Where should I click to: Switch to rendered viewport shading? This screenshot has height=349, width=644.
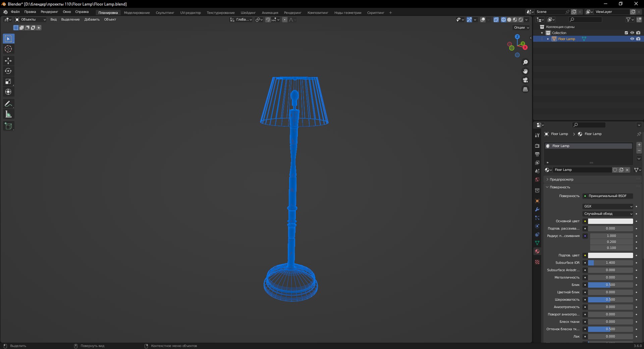[521, 19]
